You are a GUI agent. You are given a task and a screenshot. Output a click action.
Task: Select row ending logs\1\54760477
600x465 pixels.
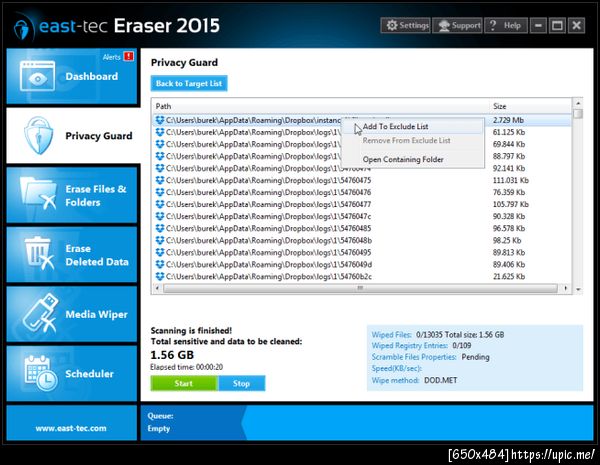click(362, 204)
